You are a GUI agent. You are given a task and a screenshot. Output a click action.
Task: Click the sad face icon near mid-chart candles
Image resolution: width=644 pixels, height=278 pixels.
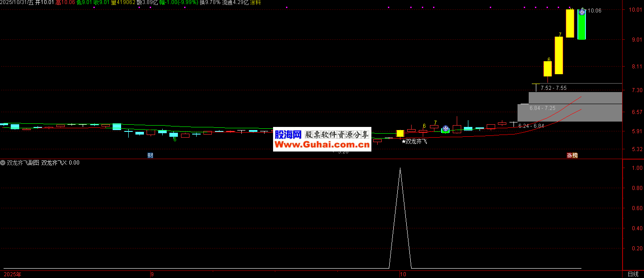pyautogui.click(x=445, y=128)
